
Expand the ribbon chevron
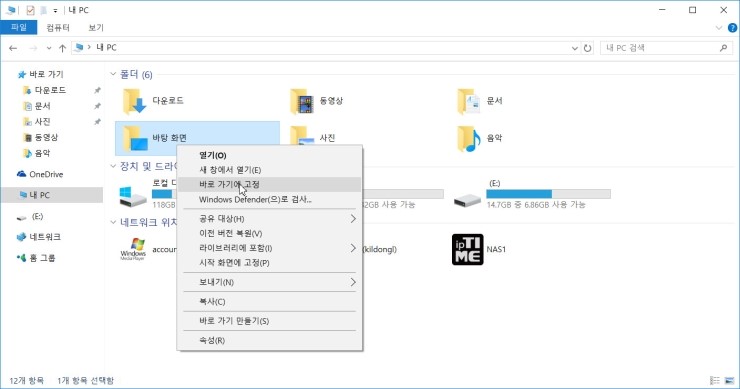(x=719, y=28)
